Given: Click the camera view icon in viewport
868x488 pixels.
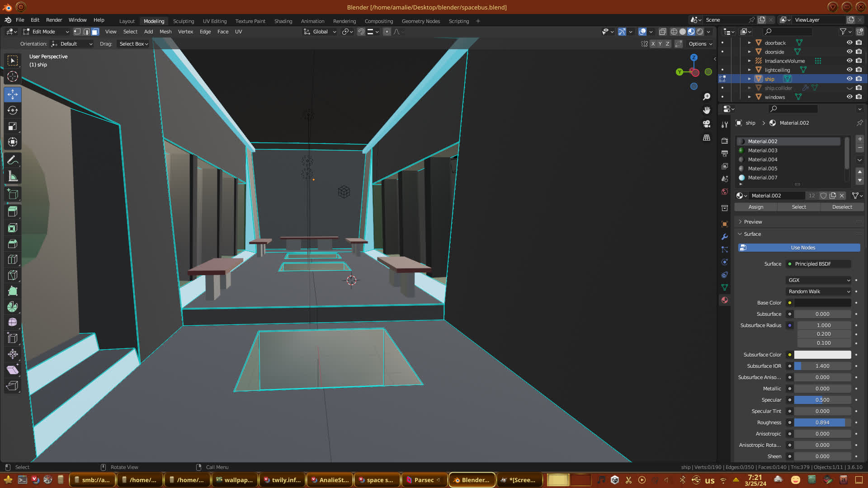Looking at the screenshot, I should pos(707,124).
